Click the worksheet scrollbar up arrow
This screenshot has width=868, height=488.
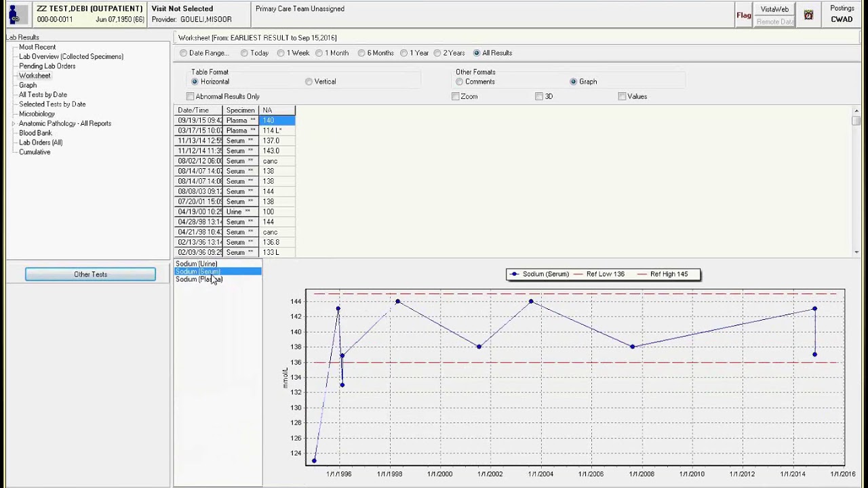pos(856,110)
